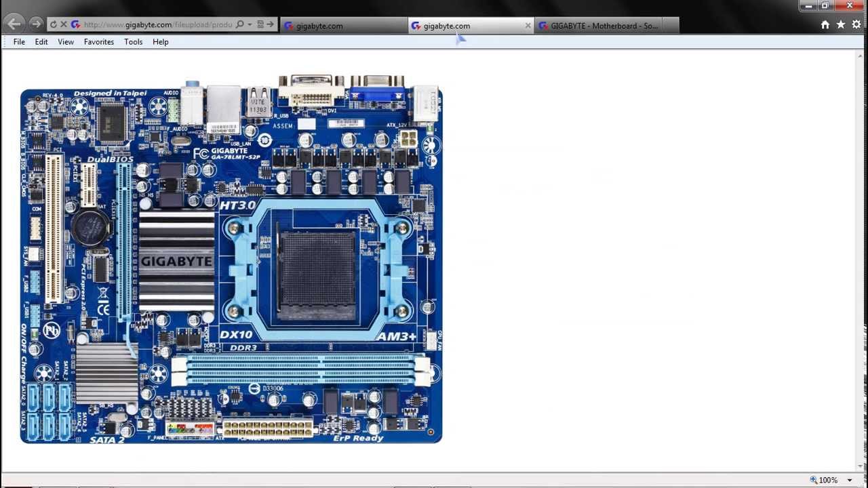Open the Favorites menu
868x488 pixels.
pos(99,42)
